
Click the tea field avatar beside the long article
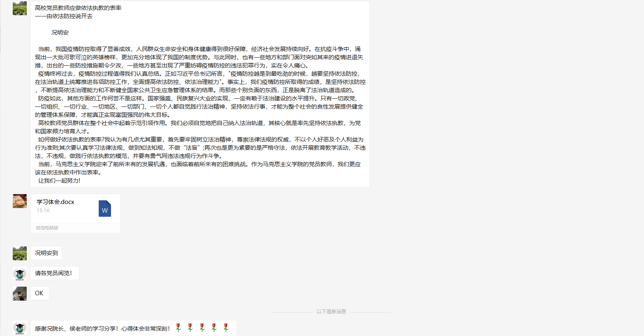pyautogui.click(x=20, y=8)
